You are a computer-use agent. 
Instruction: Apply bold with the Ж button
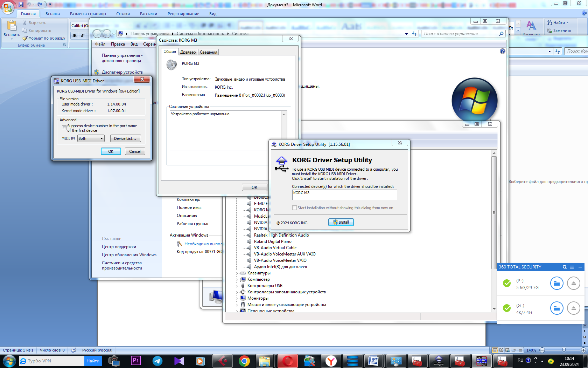click(74, 35)
